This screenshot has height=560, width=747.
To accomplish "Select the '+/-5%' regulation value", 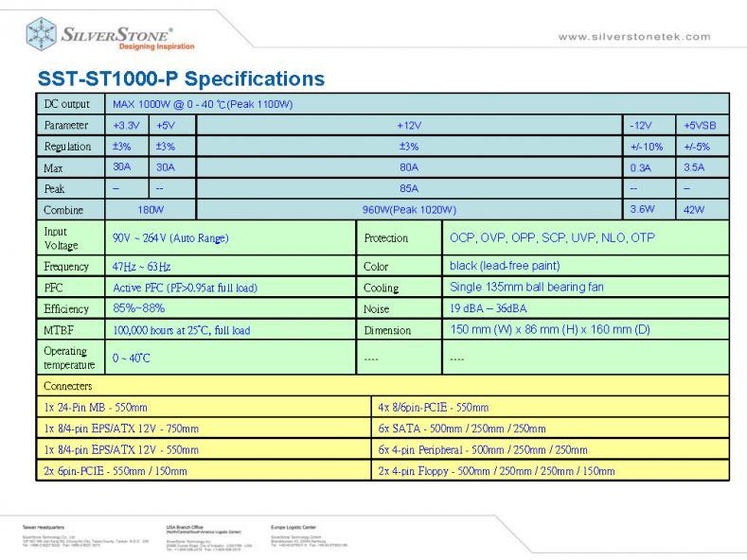I will click(697, 147).
